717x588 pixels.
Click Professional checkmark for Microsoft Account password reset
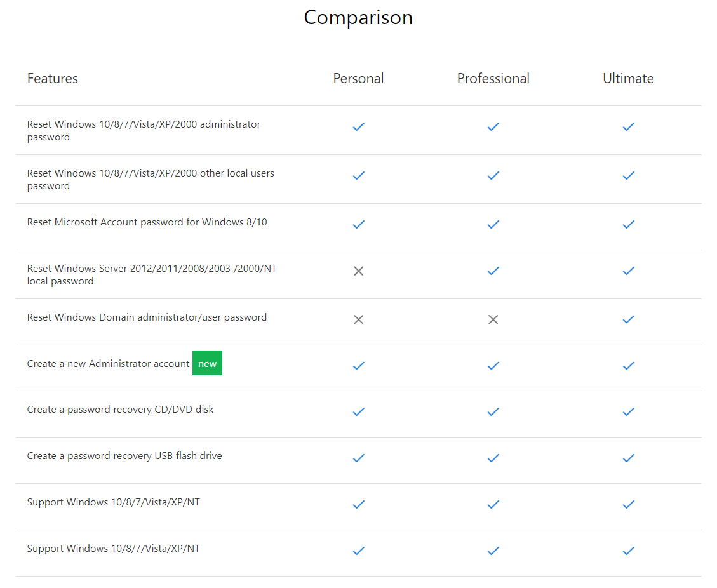point(493,224)
